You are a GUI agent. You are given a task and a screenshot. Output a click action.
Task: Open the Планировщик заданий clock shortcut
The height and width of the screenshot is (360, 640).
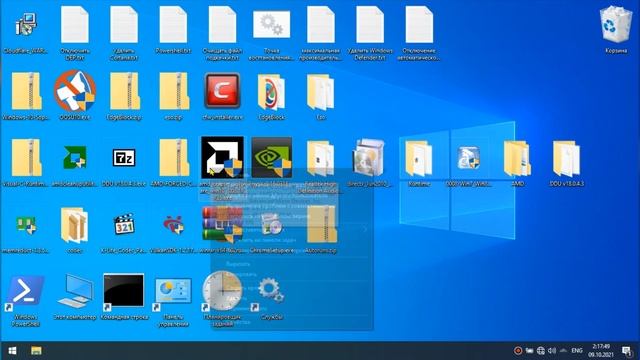point(222,291)
